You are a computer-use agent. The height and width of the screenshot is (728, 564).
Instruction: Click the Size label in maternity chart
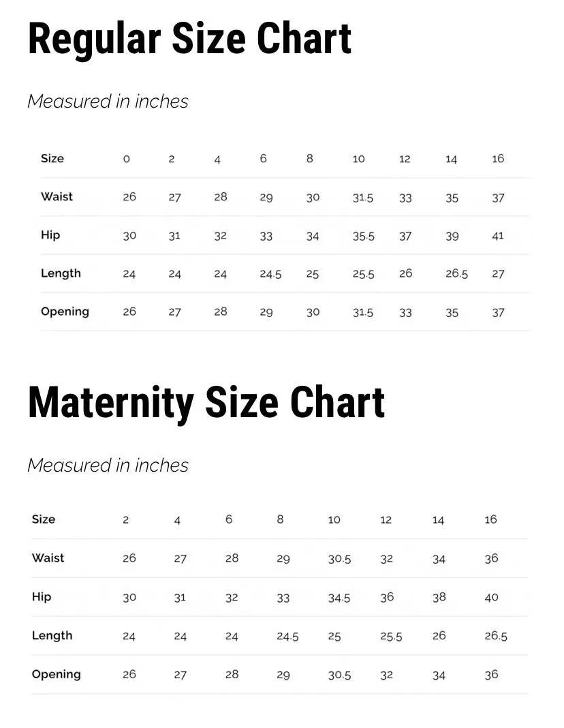43,519
